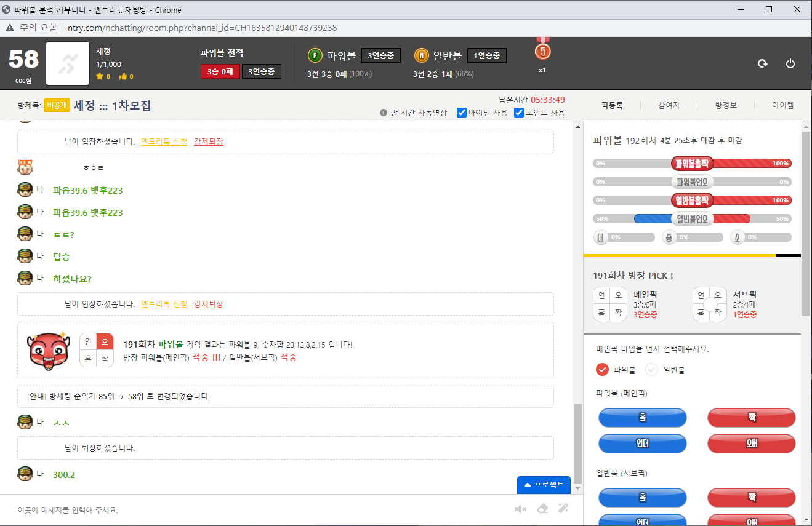Click the lower 강제퇴장 link
This screenshot has width=812, height=526.
point(209,304)
